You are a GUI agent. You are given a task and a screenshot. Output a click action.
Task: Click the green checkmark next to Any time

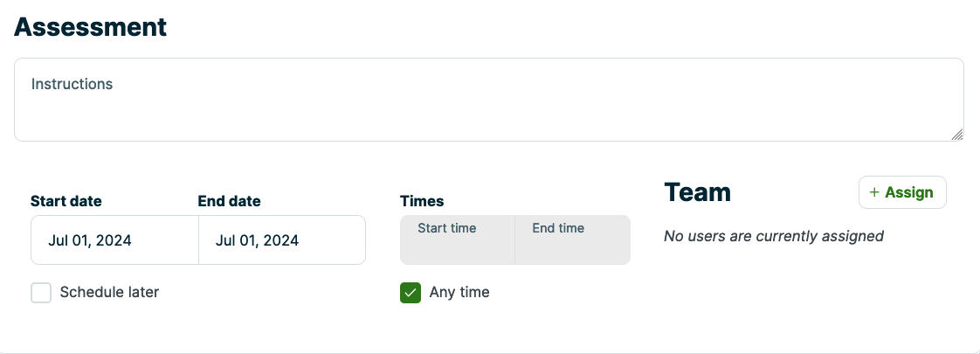pyautogui.click(x=411, y=293)
